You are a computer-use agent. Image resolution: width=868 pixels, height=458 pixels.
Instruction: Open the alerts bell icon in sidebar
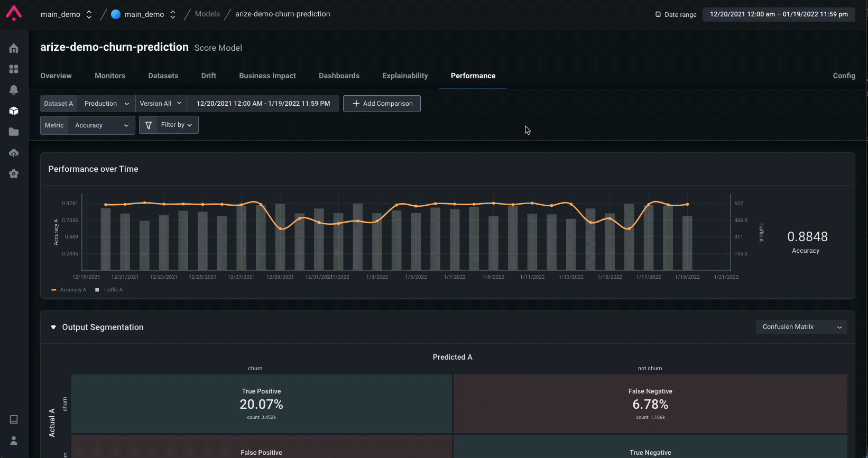14,90
